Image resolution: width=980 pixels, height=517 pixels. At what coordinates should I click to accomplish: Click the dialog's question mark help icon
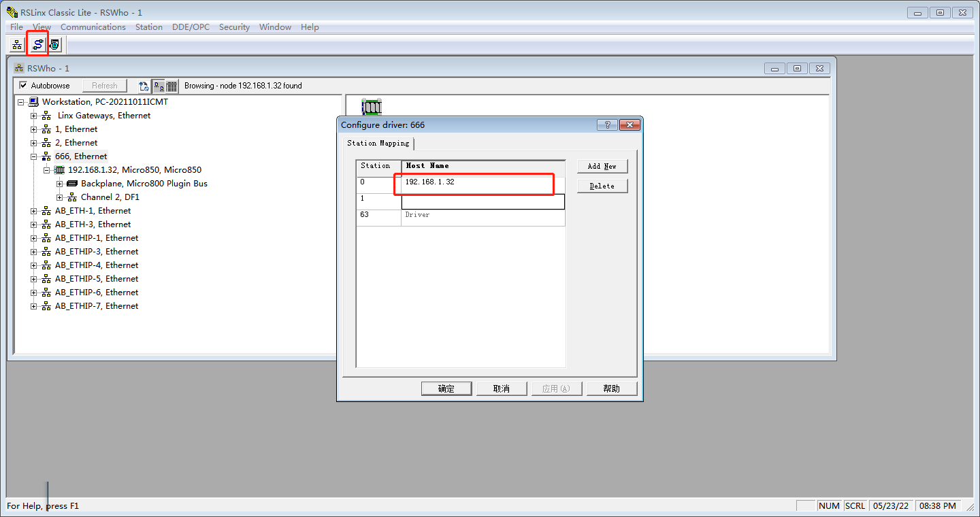[x=606, y=125]
